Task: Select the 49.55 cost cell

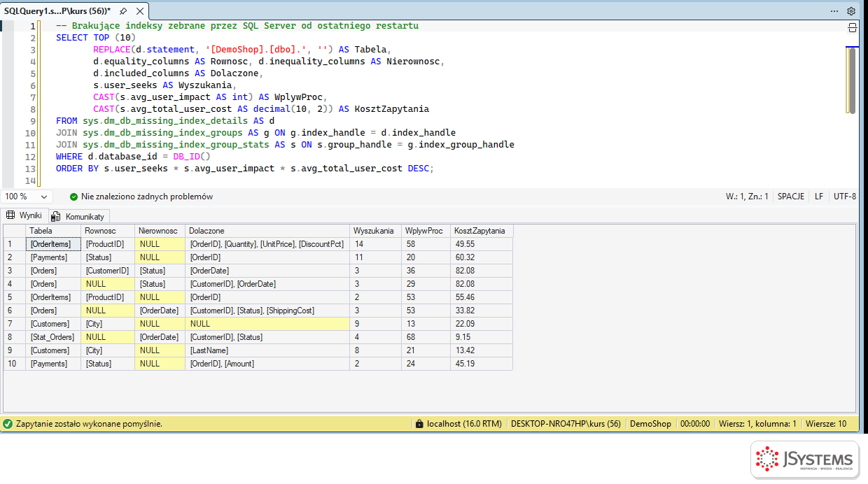Action: [482, 244]
